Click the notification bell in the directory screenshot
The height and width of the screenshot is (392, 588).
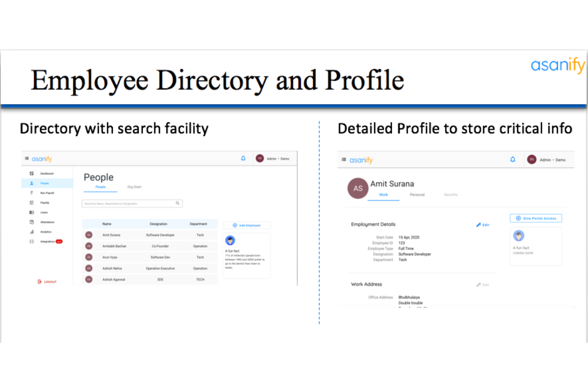(x=243, y=158)
